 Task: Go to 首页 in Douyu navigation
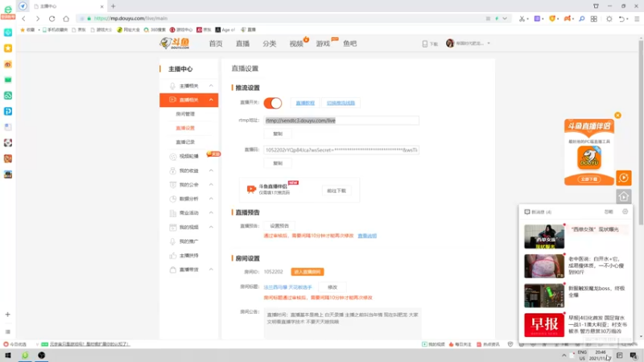216,43
